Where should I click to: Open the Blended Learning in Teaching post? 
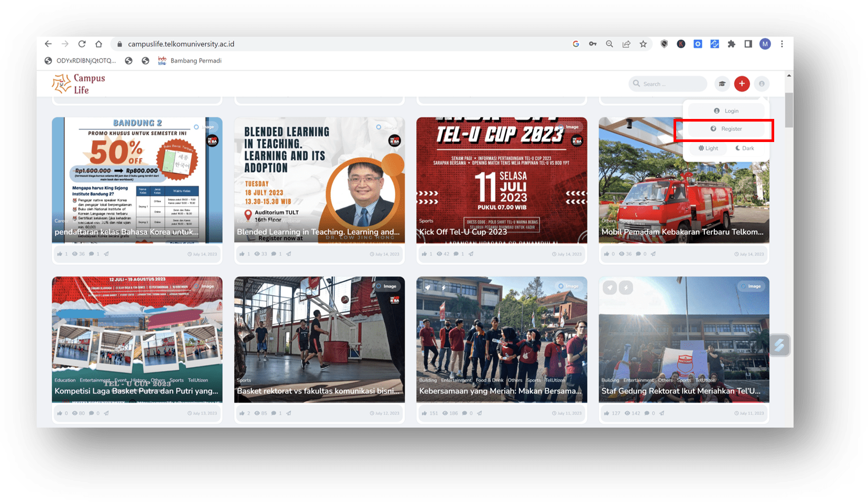[318, 232]
